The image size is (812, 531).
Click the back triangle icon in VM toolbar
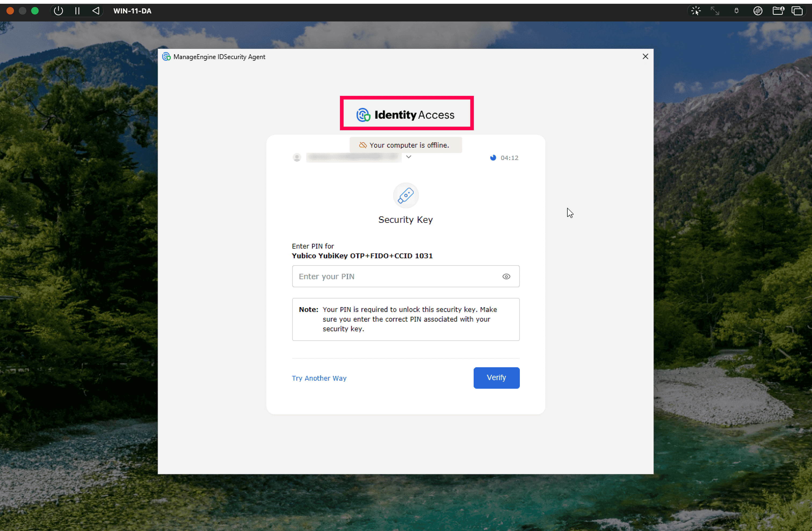[x=96, y=11]
